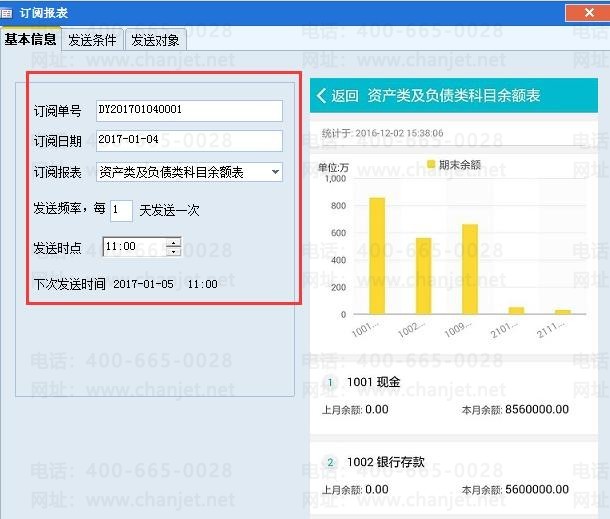Select the 1001 现金 list entry
The width and height of the screenshot is (610, 519).
453,397
